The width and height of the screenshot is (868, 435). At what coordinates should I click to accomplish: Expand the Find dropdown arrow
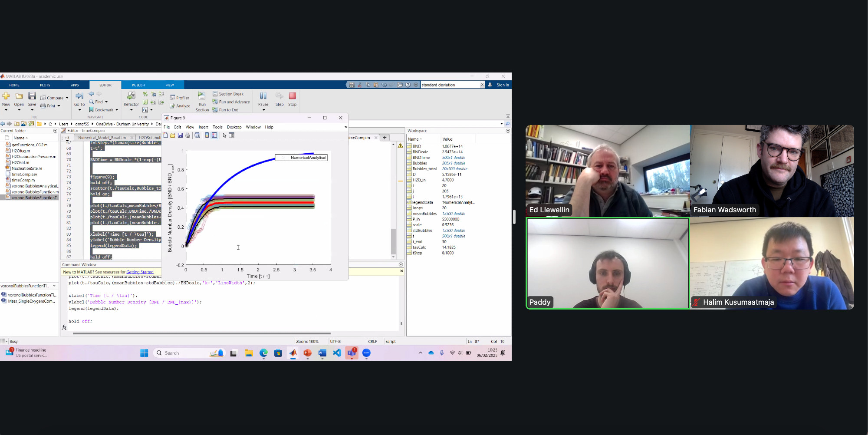106,102
